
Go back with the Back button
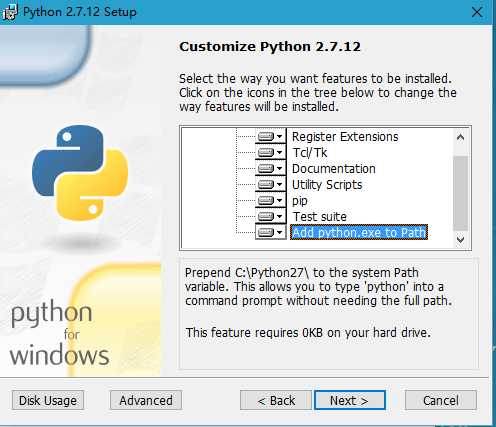tap(276, 400)
